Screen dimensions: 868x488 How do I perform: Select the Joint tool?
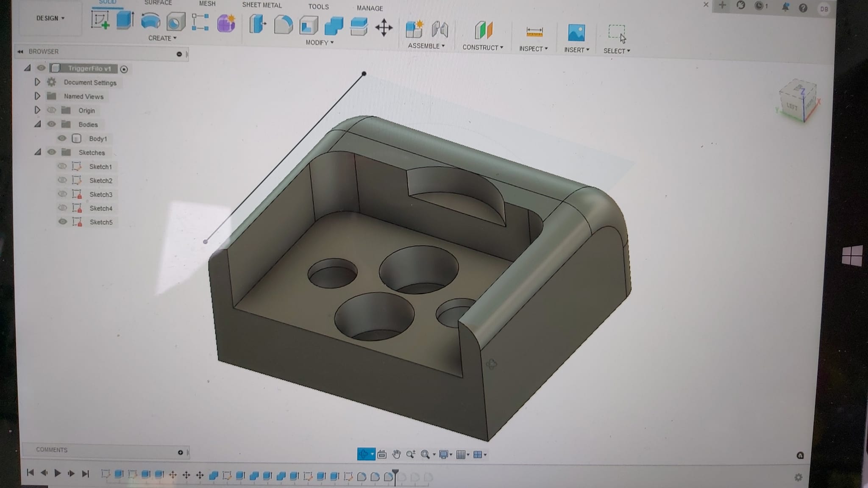point(440,30)
